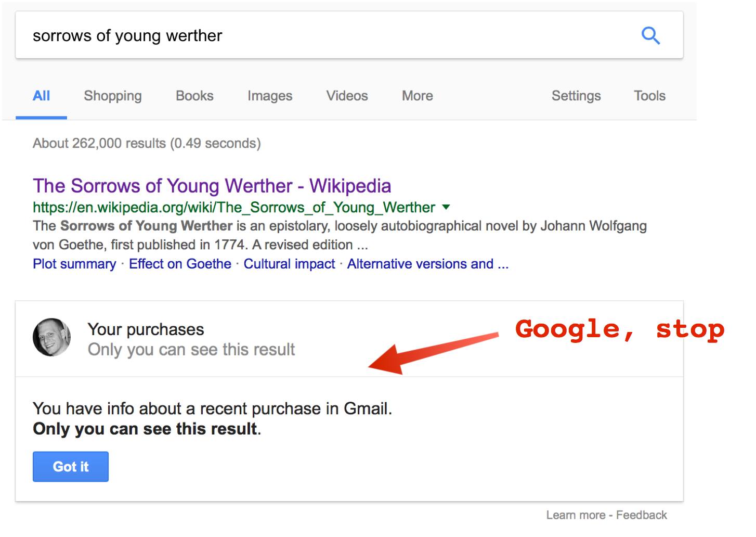756x537 pixels.
Task: Select the All results tab
Action: [41, 96]
